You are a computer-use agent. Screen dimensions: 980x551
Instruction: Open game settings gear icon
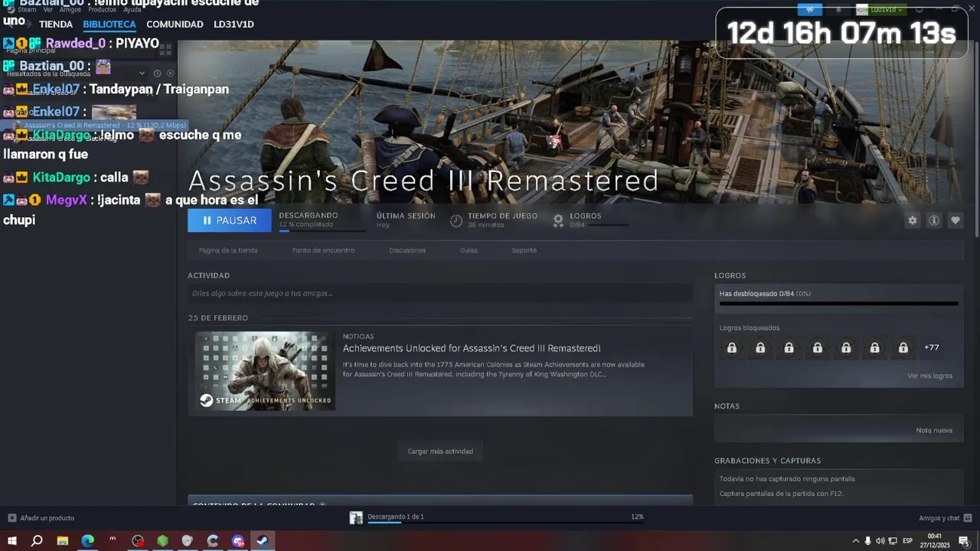[912, 220]
